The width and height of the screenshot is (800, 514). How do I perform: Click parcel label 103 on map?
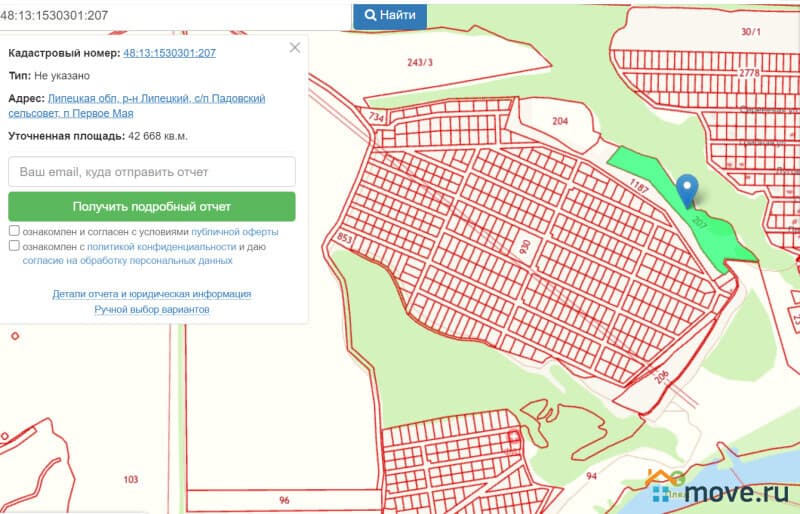point(131,479)
